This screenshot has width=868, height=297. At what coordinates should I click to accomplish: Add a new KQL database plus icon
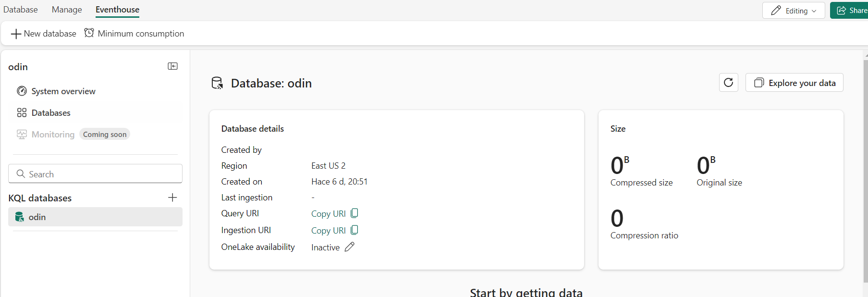tap(172, 198)
